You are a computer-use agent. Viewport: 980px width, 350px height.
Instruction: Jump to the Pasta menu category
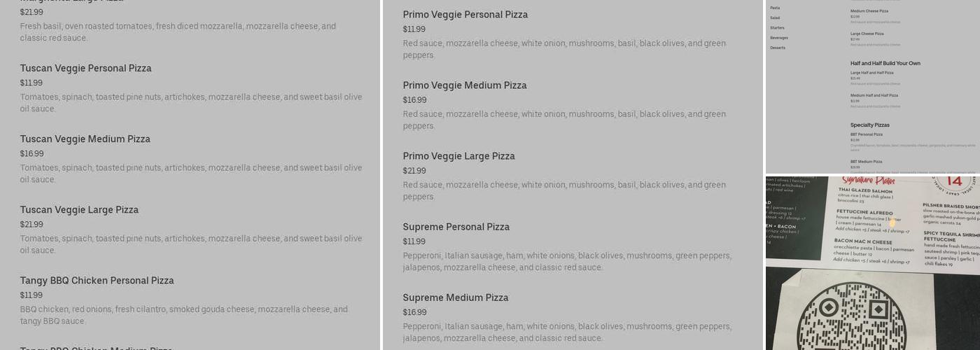coord(775,8)
